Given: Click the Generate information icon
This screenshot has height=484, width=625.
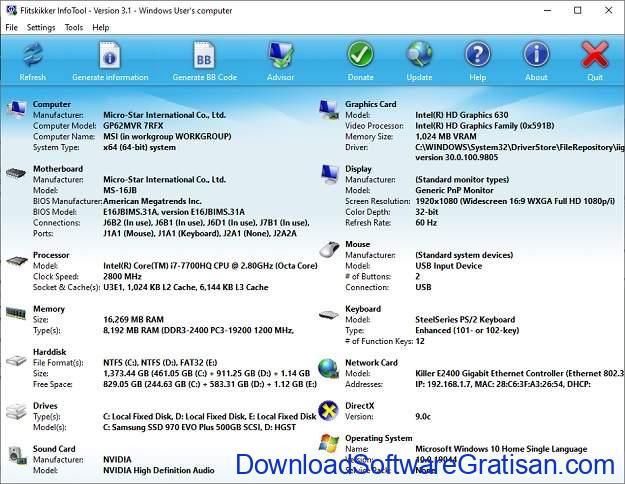Looking at the screenshot, I should (110, 55).
